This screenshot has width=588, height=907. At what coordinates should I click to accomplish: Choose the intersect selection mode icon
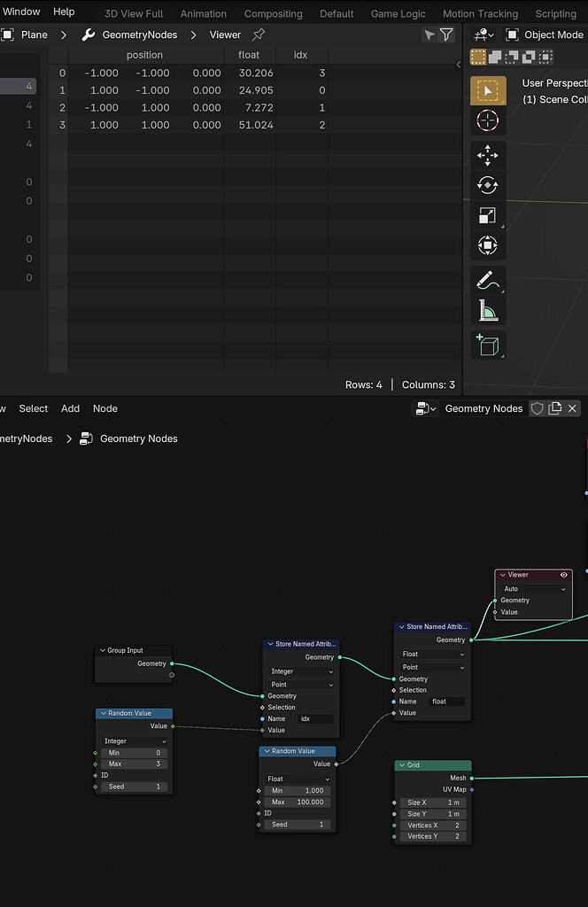[x=545, y=57]
